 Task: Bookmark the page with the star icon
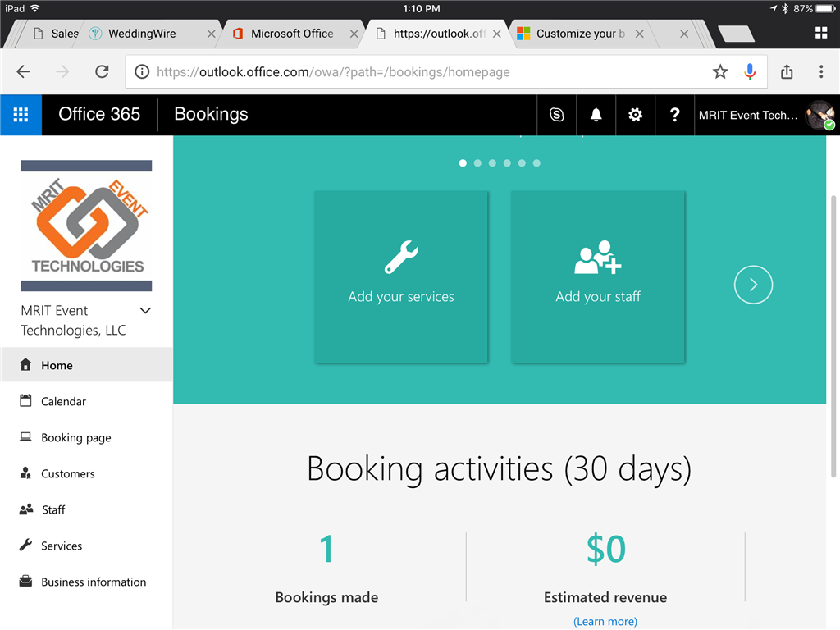720,72
